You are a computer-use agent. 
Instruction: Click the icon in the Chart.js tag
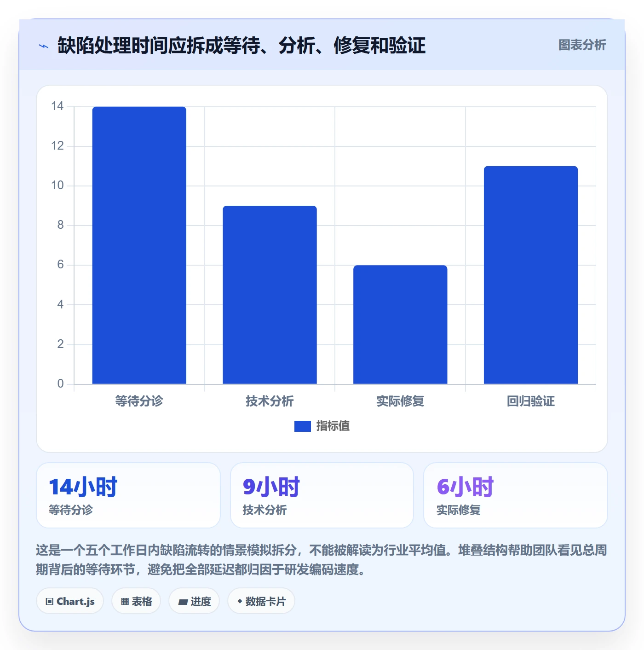click(x=50, y=601)
